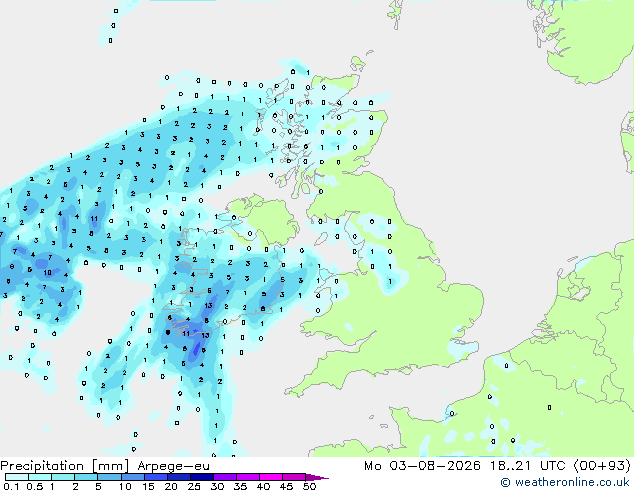The image size is (634, 490).
Task: Click the '45' legend scale label
Action: 286,486
